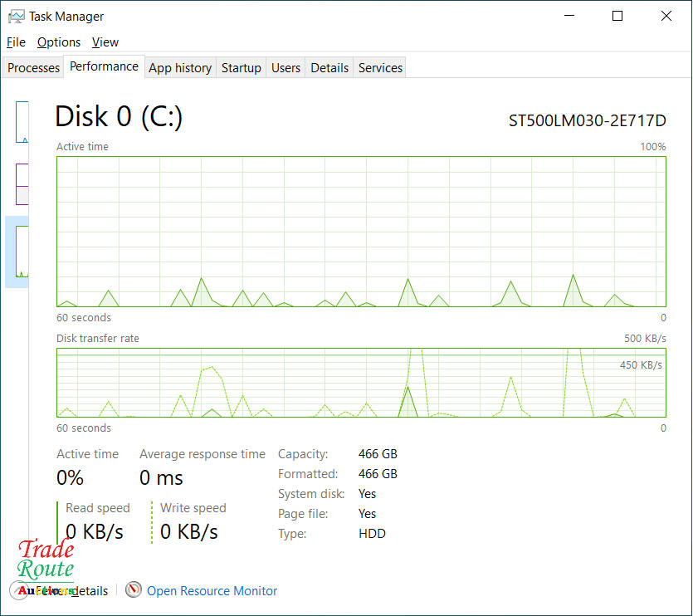Image resolution: width=693 pixels, height=616 pixels.
Task: Click the Task Manager title bar icon
Action: (x=16, y=16)
